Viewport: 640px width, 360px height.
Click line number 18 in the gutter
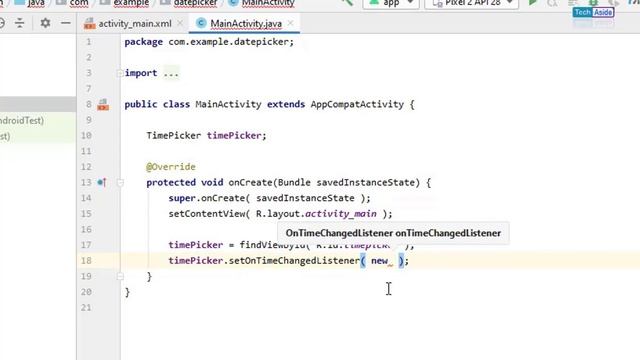[86, 260]
